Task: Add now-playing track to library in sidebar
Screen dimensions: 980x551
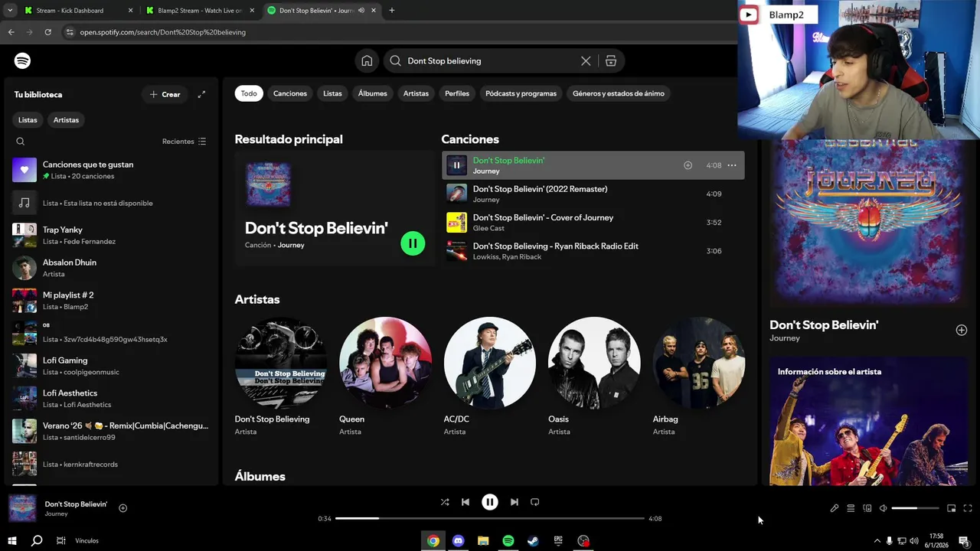Action: pyautogui.click(x=962, y=330)
